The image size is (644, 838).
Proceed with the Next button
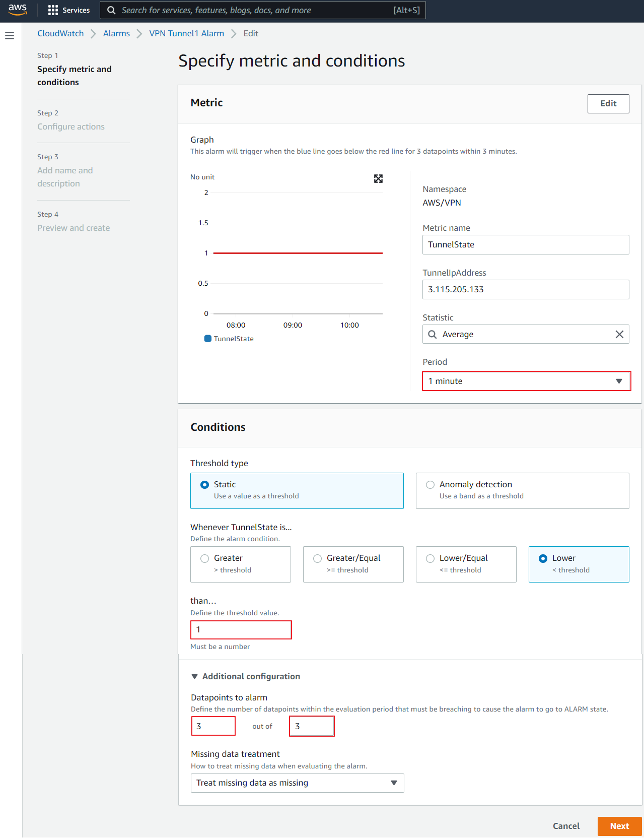(619, 826)
